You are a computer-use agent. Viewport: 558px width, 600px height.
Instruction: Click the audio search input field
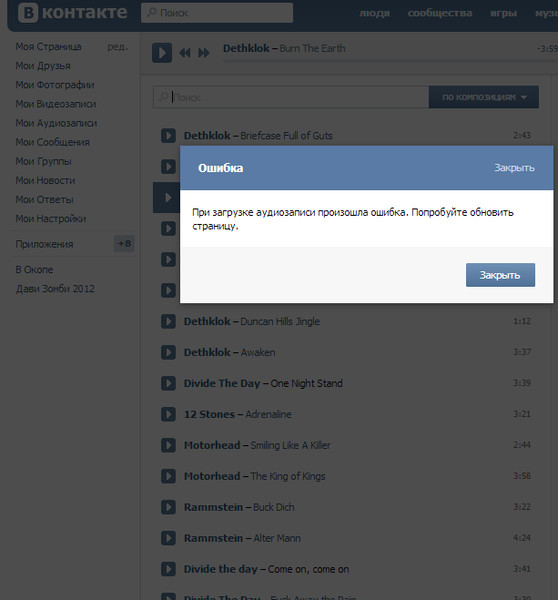pos(291,97)
